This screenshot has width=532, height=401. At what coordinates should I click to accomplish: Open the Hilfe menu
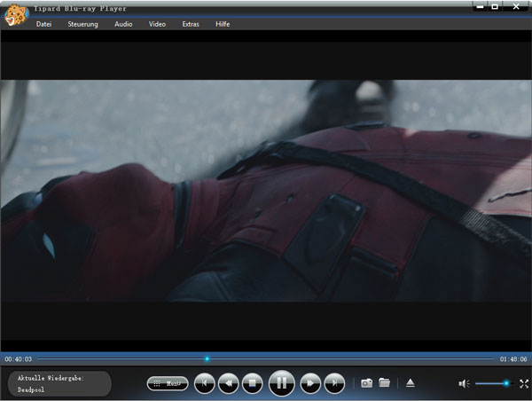[223, 24]
